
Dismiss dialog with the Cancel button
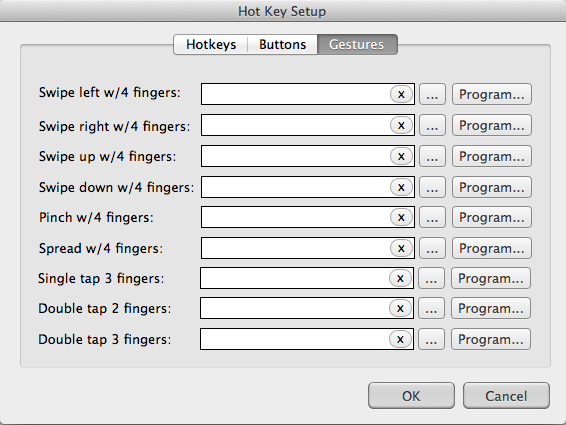click(506, 396)
